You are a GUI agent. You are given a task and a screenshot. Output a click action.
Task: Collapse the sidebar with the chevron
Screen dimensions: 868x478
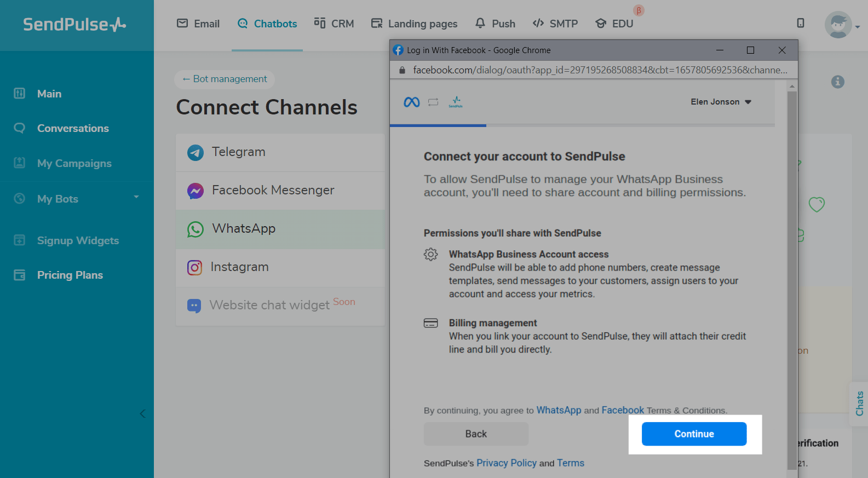tap(142, 413)
